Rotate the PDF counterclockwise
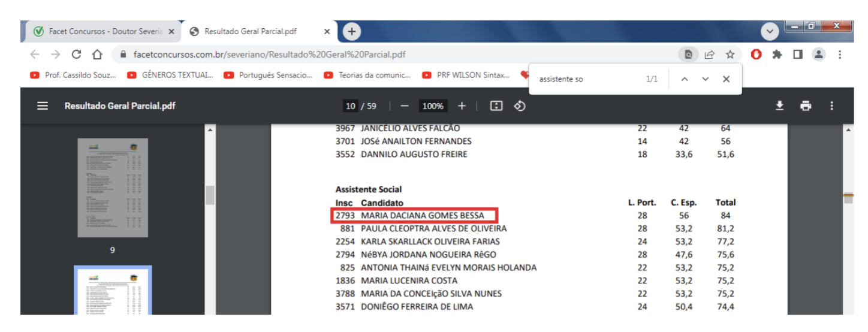Viewport: 868px width, 332px height. point(520,106)
